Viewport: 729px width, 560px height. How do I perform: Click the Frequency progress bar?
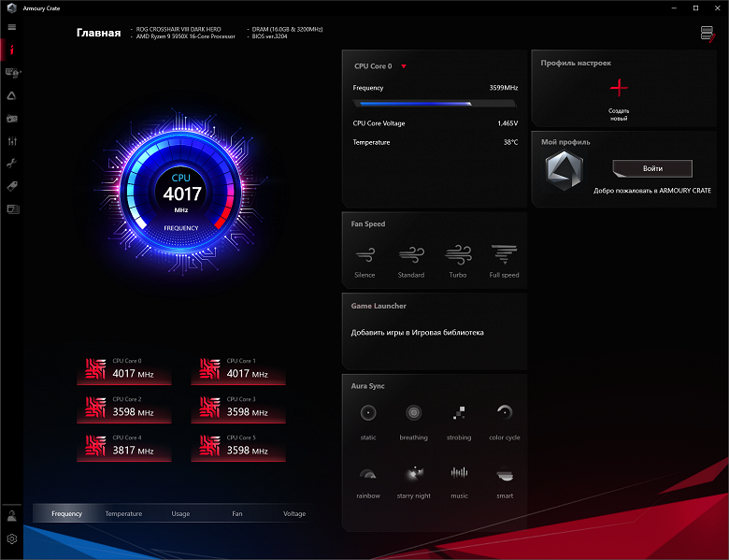pyautogui.click(x=435, y=104)
